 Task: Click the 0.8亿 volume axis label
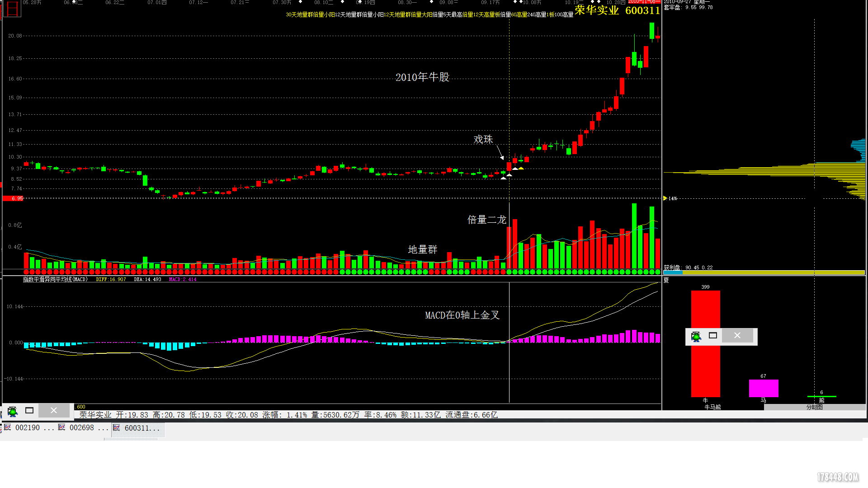[15, 225]
